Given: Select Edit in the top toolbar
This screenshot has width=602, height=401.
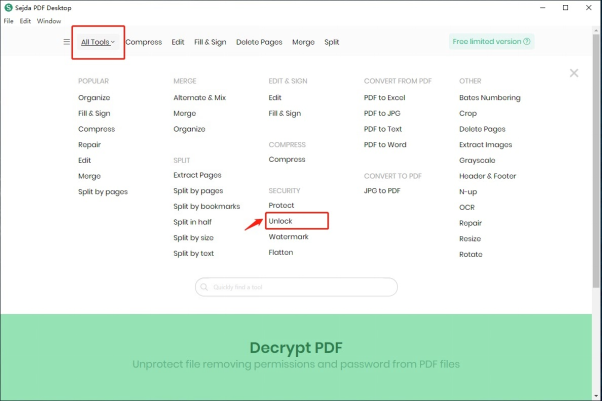Looking at the screenshot, I should click(178, 42).
